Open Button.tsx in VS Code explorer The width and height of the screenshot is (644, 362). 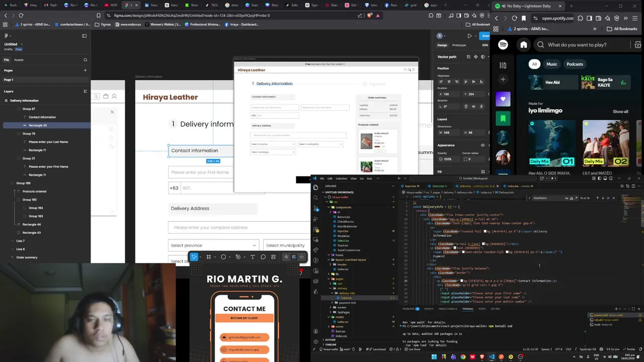[344, 217]
